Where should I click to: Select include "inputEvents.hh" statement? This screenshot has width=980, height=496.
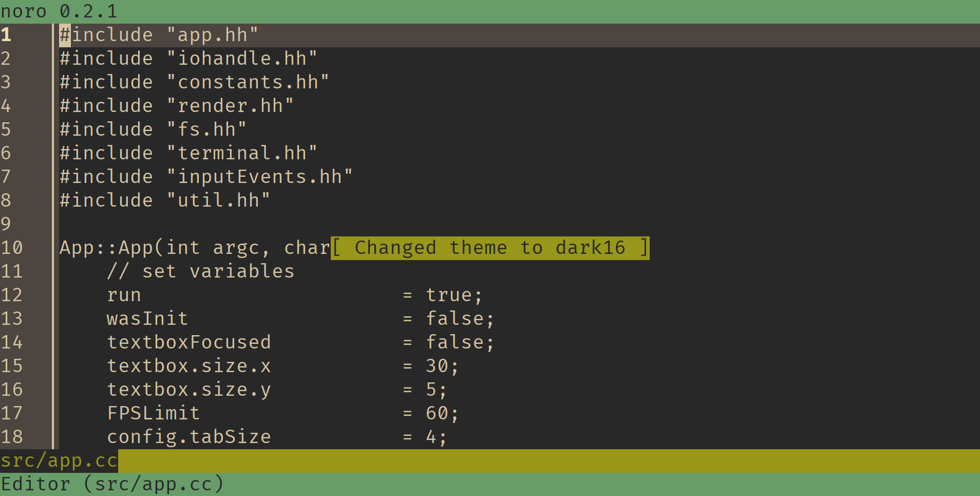[205, 176]
